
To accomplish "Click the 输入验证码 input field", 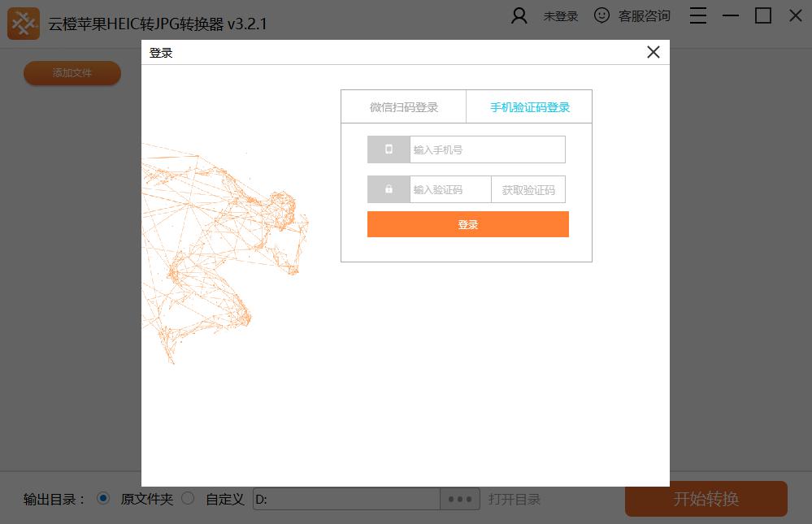I will click(x=449, y=190).
